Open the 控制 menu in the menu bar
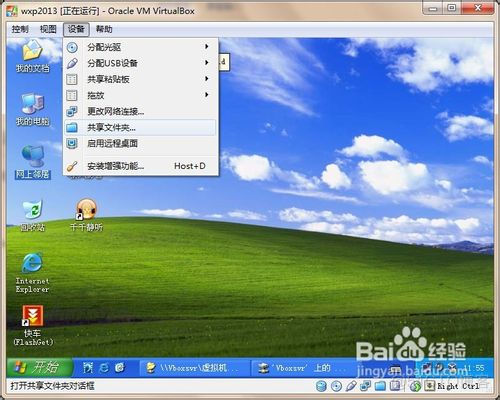 click(x=20, y=29)
